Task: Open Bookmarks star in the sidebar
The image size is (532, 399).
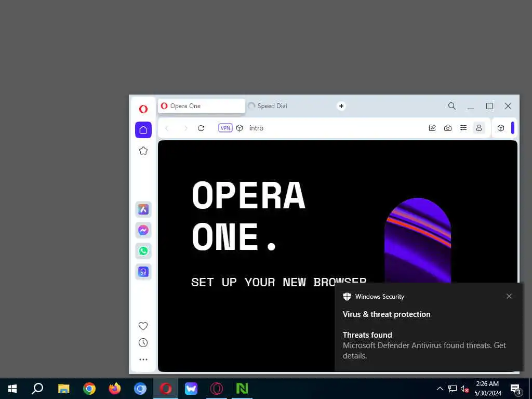Action: tap(143, 151)
